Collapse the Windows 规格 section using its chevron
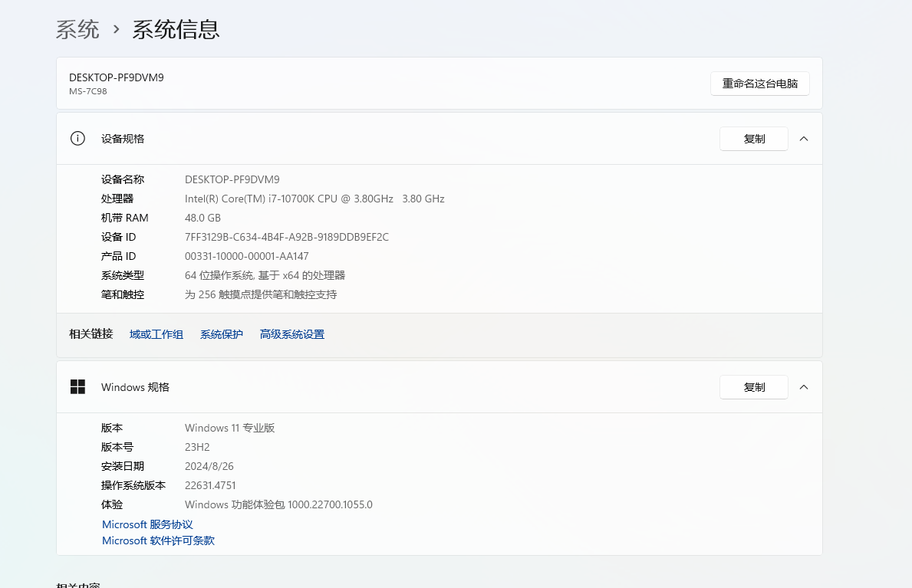Viewport: 912px width, 588px height. coord(804,387)
